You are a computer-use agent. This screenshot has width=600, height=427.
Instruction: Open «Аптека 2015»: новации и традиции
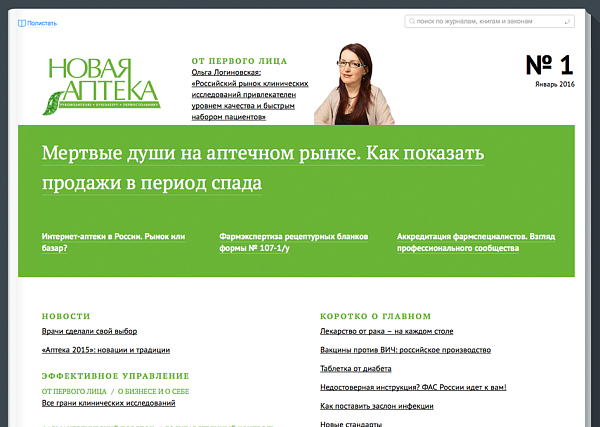(x=106, y=350)
